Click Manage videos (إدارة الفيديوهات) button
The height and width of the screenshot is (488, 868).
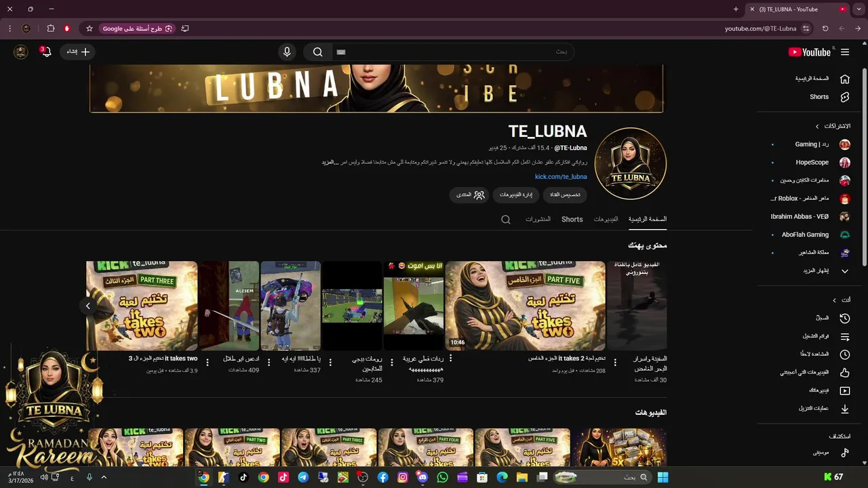[516, 195]
